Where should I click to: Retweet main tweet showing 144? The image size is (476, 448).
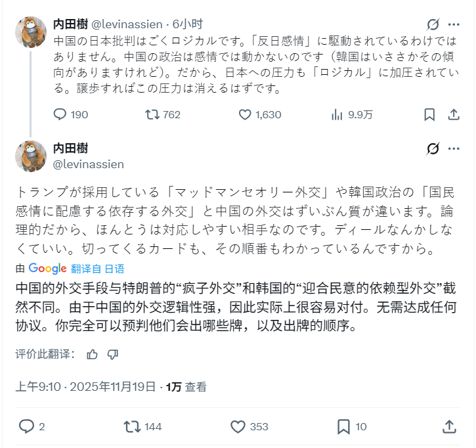click(131, 427)
